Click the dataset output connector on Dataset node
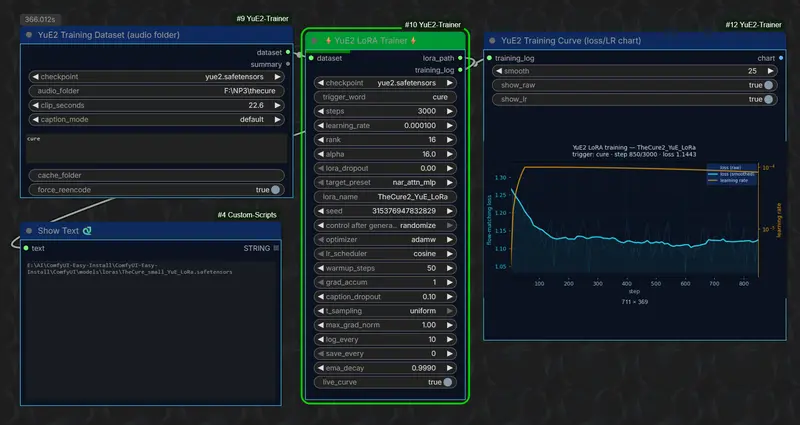 point(288,52)
